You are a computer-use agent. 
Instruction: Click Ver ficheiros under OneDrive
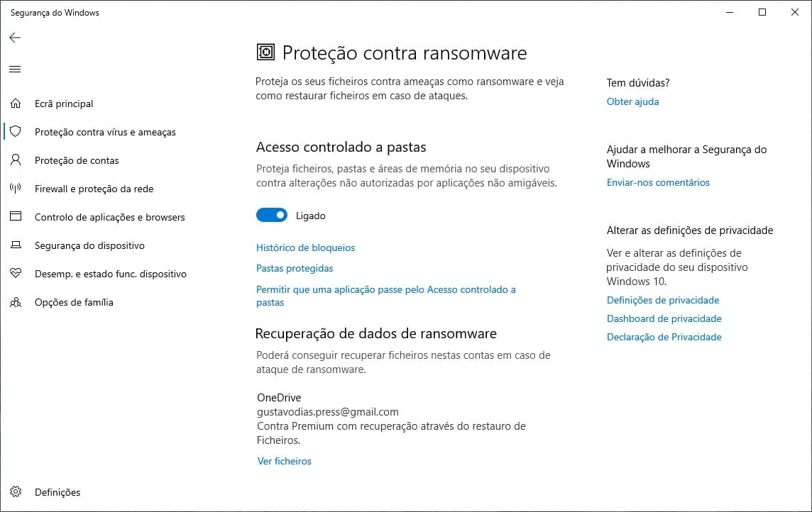285,462
